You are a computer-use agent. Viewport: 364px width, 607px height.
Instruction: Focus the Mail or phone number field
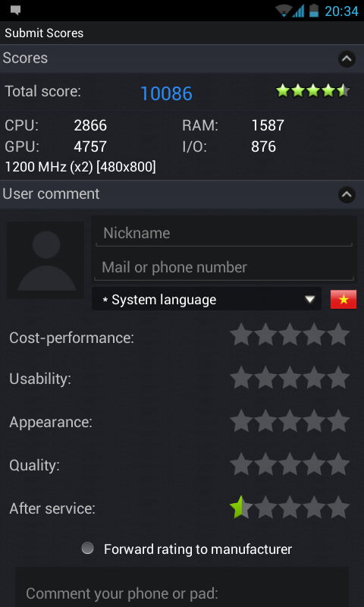[224, 268]
